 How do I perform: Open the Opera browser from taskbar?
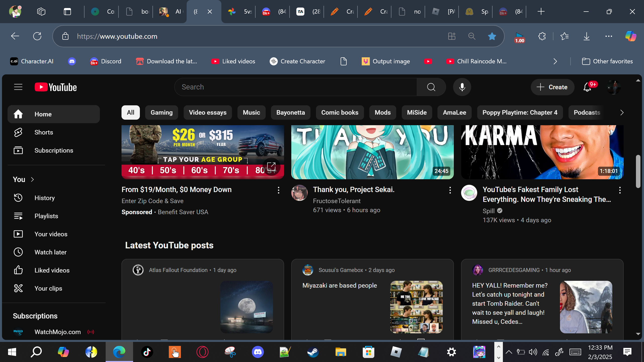click(203, 352)
